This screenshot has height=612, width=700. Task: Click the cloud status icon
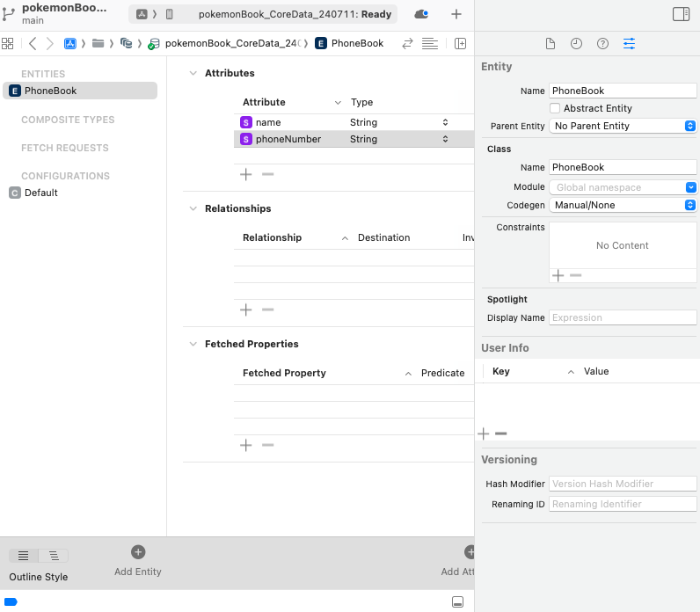421,14
